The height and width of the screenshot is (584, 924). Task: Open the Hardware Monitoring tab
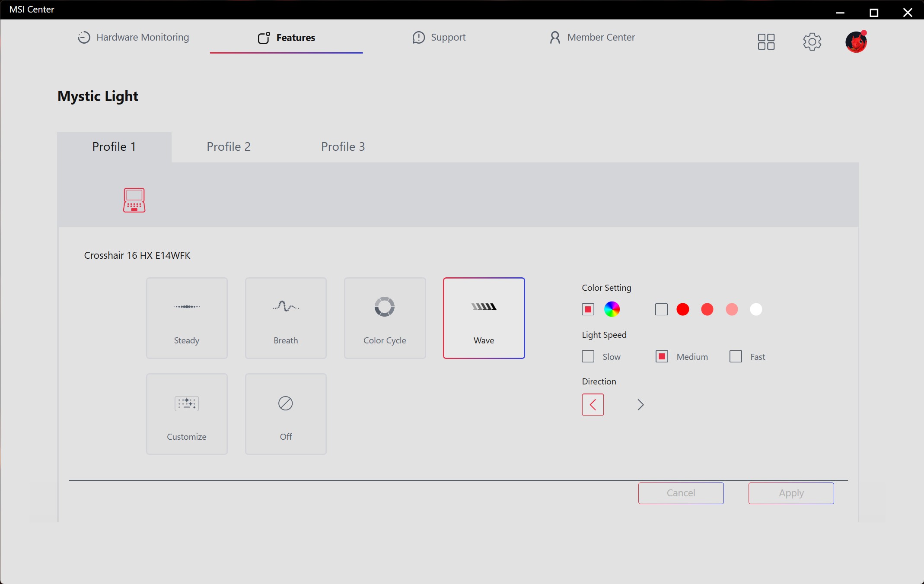(x=133, y=38)
